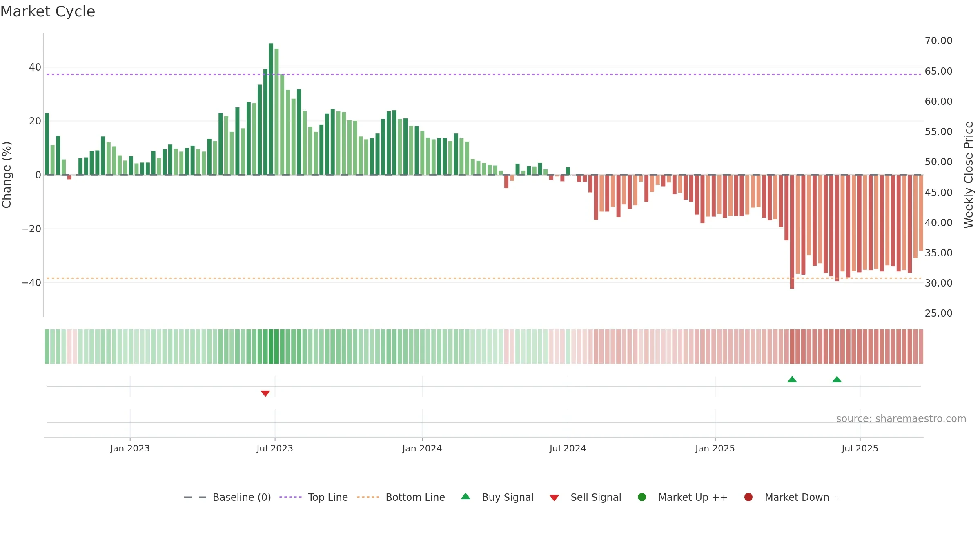Click the 70.00 price tick label
This screenshot has width=980, height=551.
pos(938,41)
